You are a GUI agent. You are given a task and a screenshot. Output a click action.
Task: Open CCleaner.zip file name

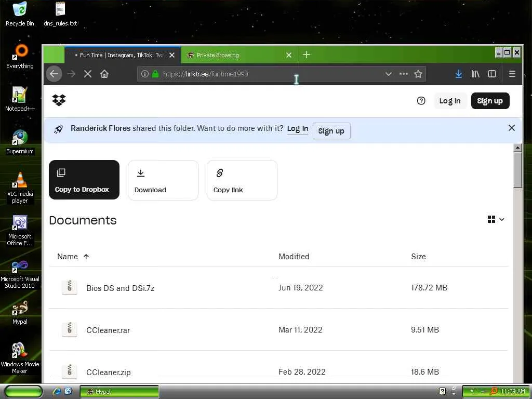pyautogui.click(x=108, y=372)
